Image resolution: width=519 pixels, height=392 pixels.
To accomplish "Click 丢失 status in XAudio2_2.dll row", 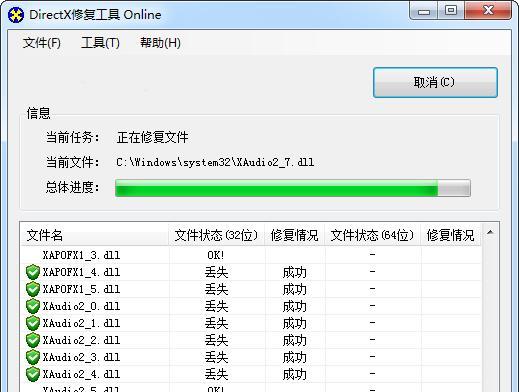I will pos(216,340).
